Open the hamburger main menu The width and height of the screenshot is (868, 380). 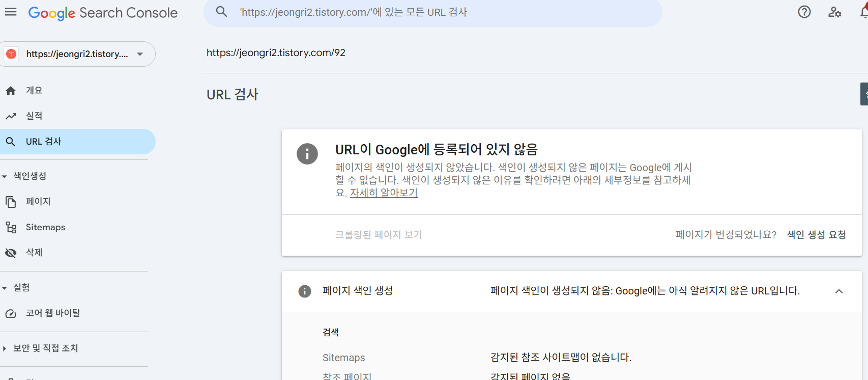(11, 12)
